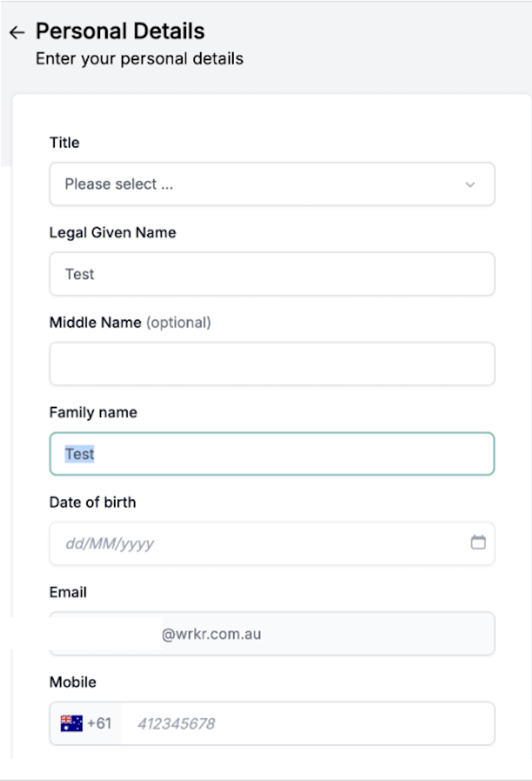Click the Middle Name (optional) label
The height and width of the screenshot is (781, 532).
130,323
